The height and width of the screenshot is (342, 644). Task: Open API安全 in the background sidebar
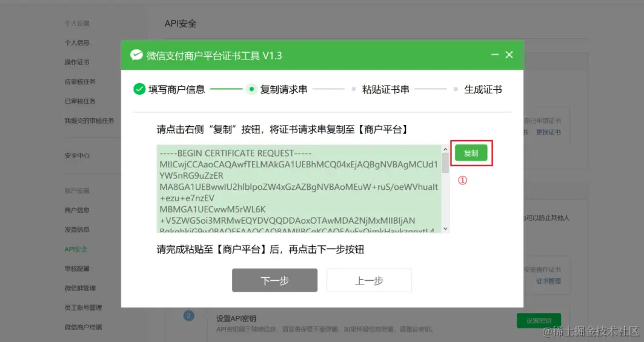pos(76,249)
